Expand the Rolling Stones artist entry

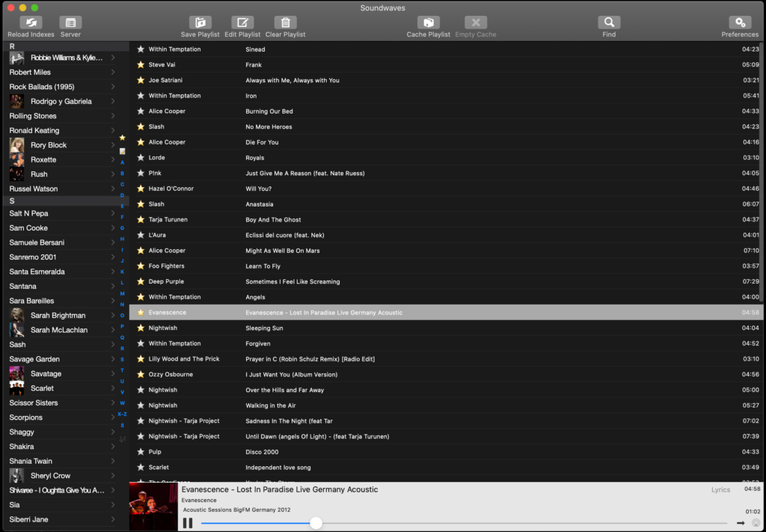[x=113, y=116]
